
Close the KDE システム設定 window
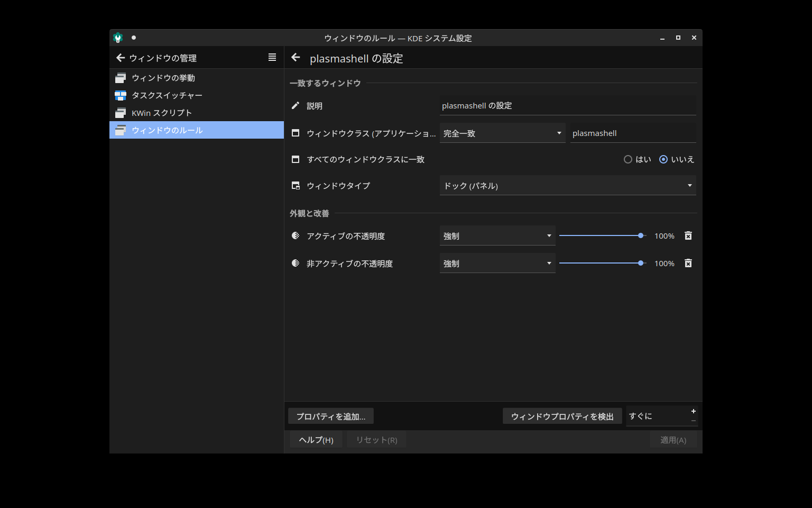694,38
